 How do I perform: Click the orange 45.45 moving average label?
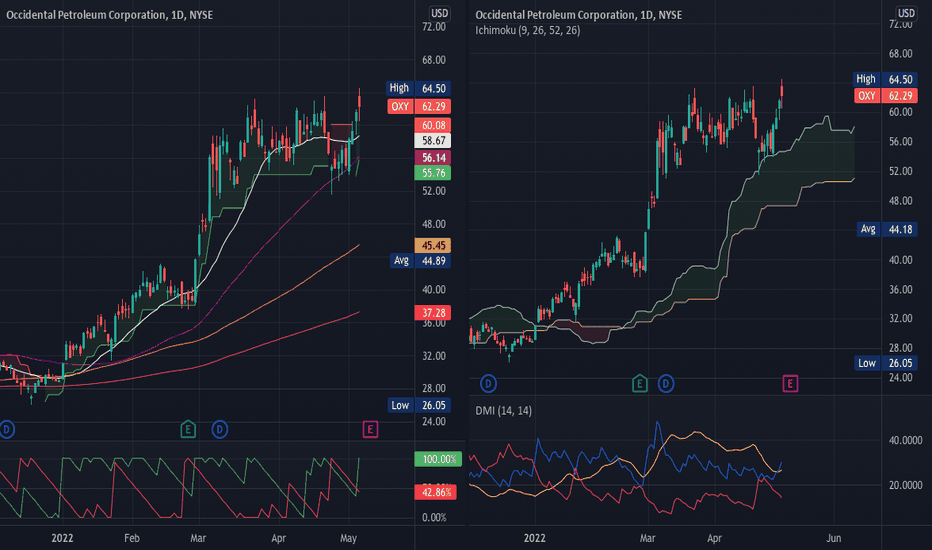433,245
